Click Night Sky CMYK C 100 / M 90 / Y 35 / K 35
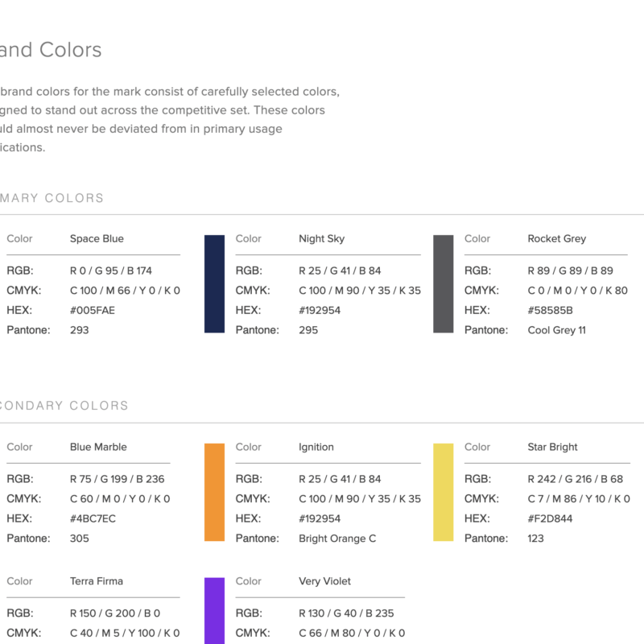 pos(360,291)
